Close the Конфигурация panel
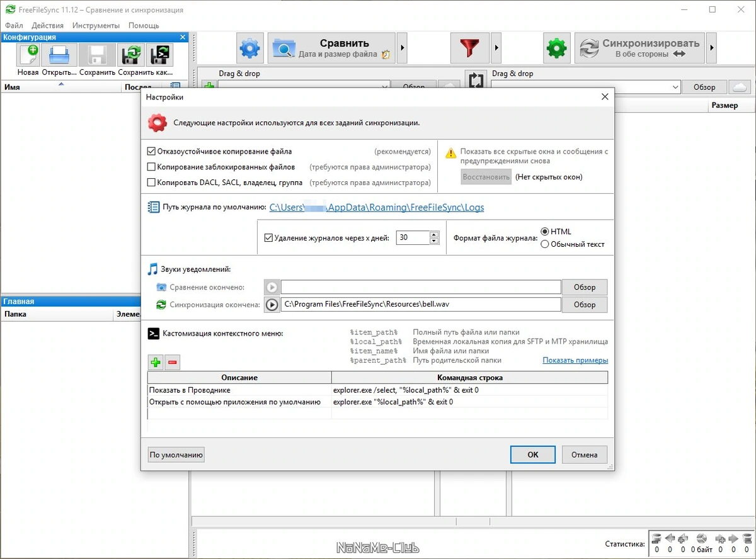 point(183,37)
